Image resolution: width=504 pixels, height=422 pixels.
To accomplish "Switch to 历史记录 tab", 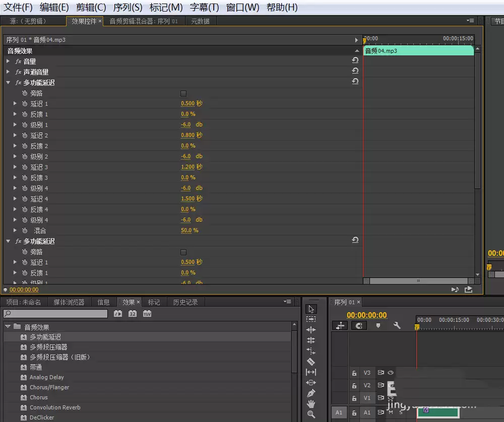I will [x=185, y=302].
